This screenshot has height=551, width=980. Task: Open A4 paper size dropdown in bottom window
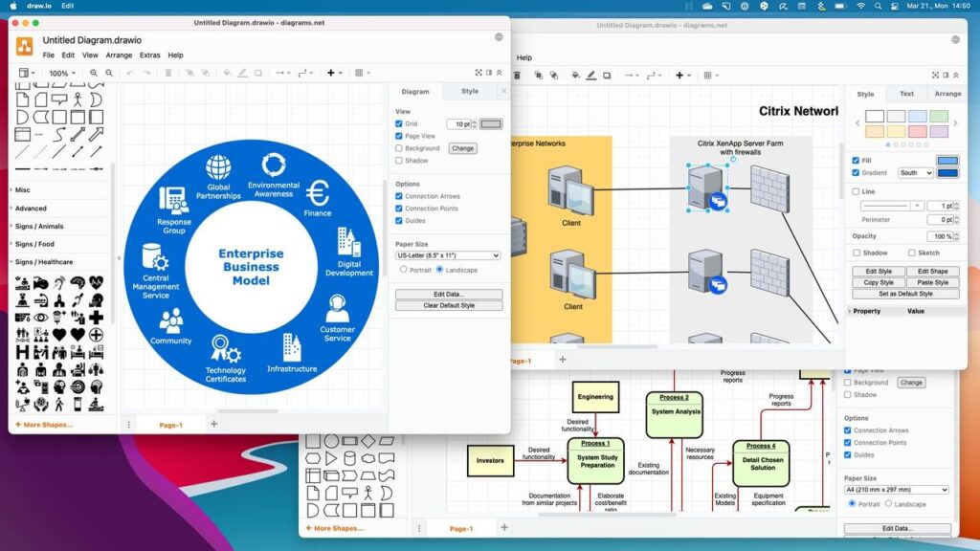point(896,490)
